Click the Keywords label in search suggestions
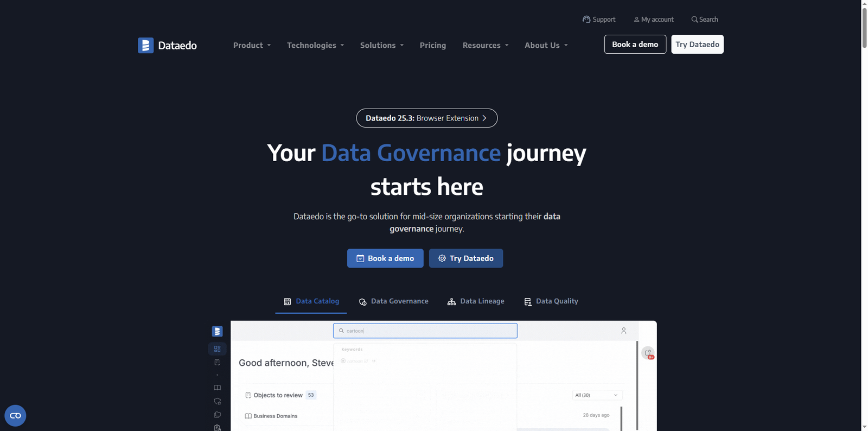Screen dimensions: 868x431 [x=352, y=350]
